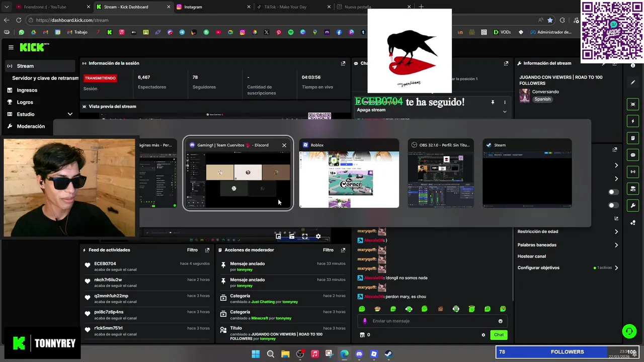This screenshot has width=644, height=362.
Task: Open the emoji picker in message box
Action: (x=500, y=321)
